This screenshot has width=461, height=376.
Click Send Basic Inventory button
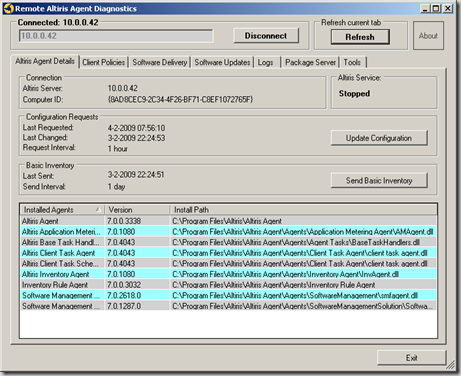(x=379, y=180)
